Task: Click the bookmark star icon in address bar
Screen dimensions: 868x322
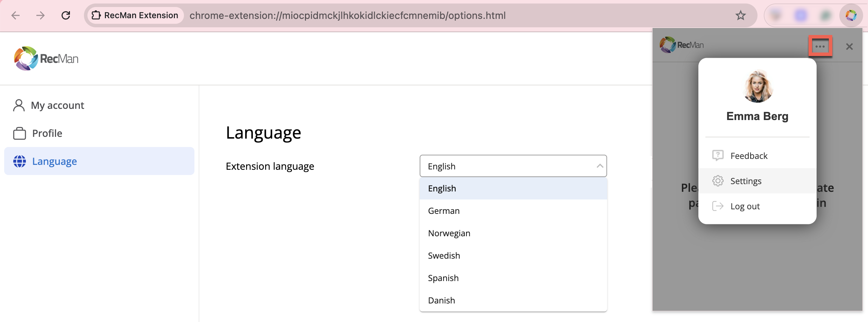Action: click(x=740, y=15)
